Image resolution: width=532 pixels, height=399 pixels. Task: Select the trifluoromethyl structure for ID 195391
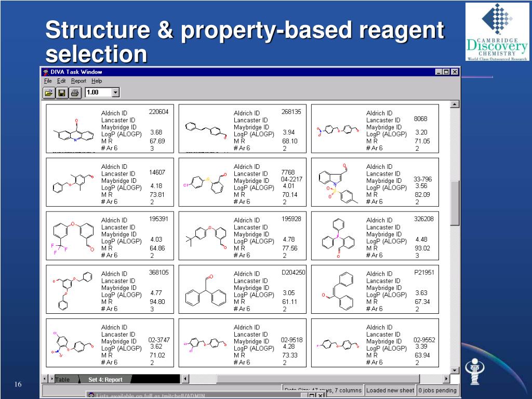[x=73, y=237]
